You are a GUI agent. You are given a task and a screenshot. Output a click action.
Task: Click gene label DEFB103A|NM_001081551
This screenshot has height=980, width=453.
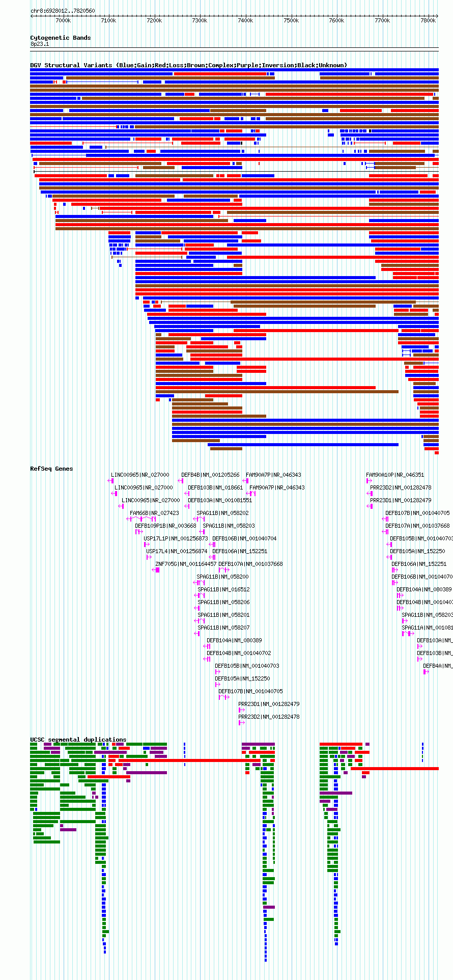tap(220, 500)
